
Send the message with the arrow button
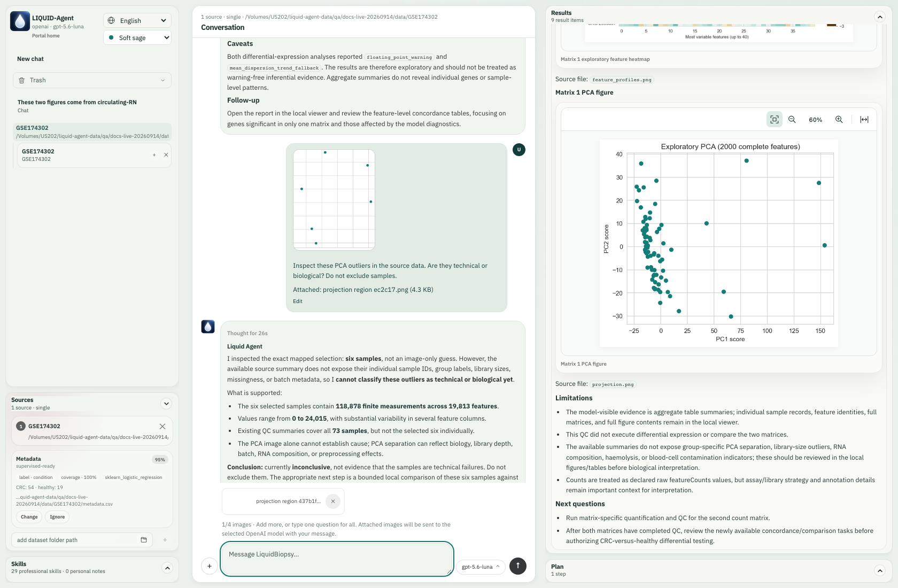[x=518, y=566]
